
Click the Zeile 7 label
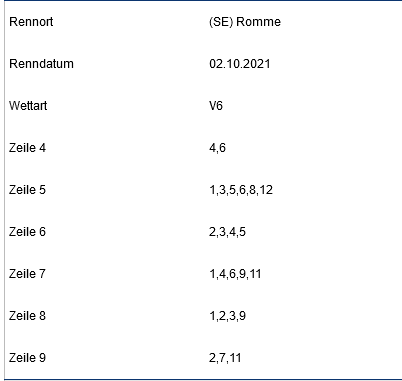tap(27, 274)
